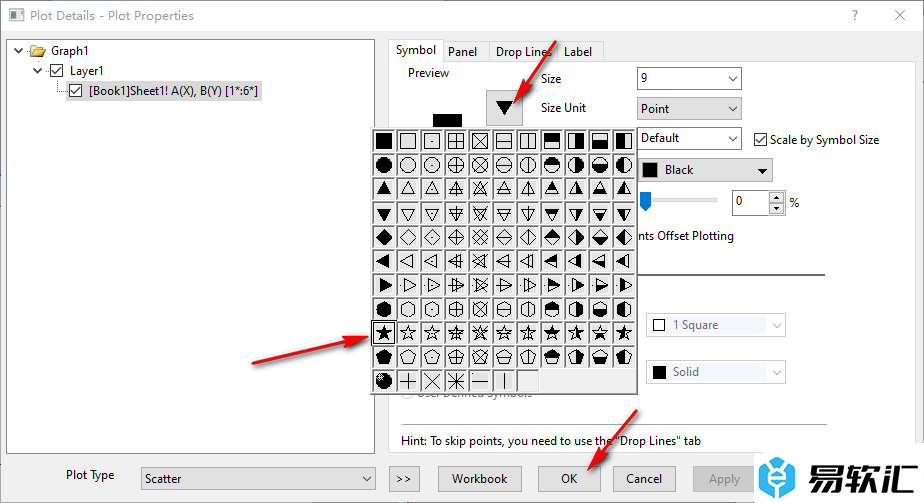Decrease the transparency percent spinner
924x503 pixels.
pos(777,208)
